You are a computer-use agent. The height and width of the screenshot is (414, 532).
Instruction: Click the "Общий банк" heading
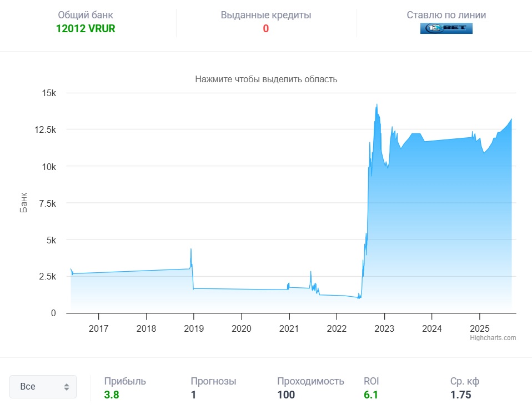click(x=86, y=15)
